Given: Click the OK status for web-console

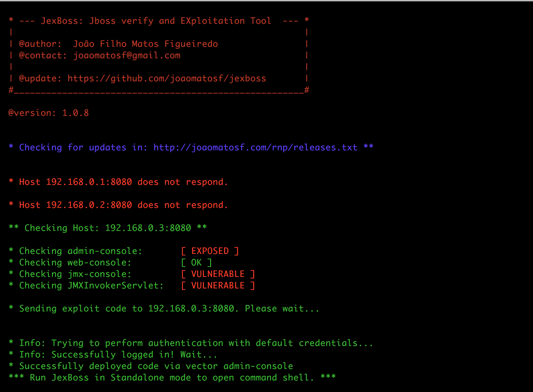Looking at the screenshot, I should point(196,263).
